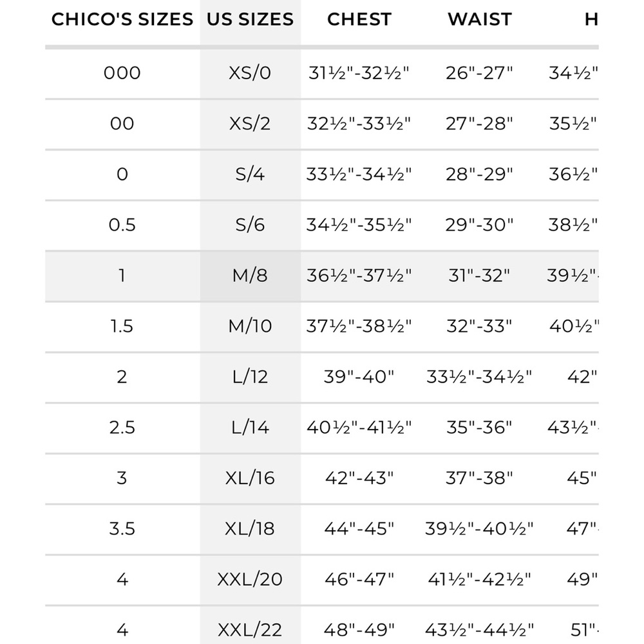The image size is (644, 644).
Task: Click the CHICO'S SIZES column header
Action: [x=122, y=19]
